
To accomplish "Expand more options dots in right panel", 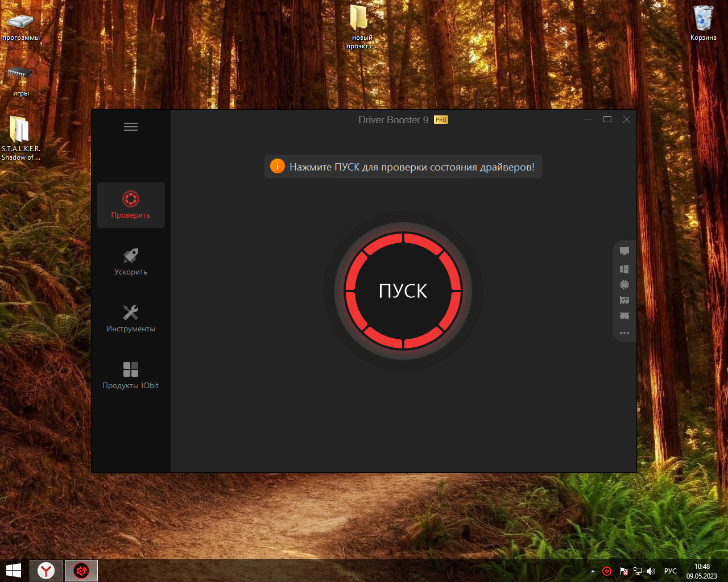I will coord(624,333).
